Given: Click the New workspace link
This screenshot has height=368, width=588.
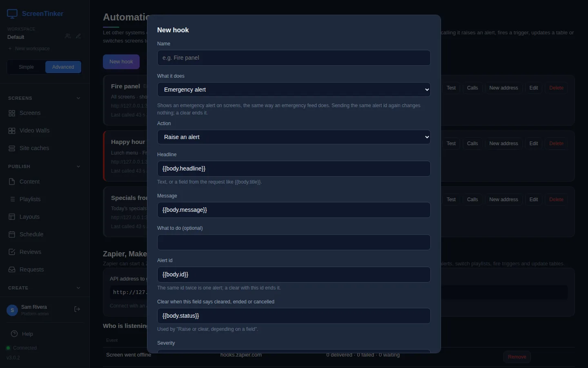Looking at the screenshot, I should tap(29, 49).
